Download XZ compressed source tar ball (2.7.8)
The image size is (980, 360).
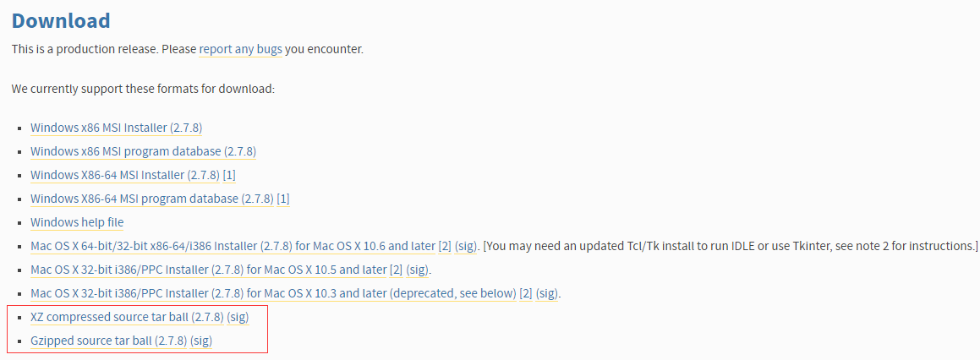click(x=127, y=317)
